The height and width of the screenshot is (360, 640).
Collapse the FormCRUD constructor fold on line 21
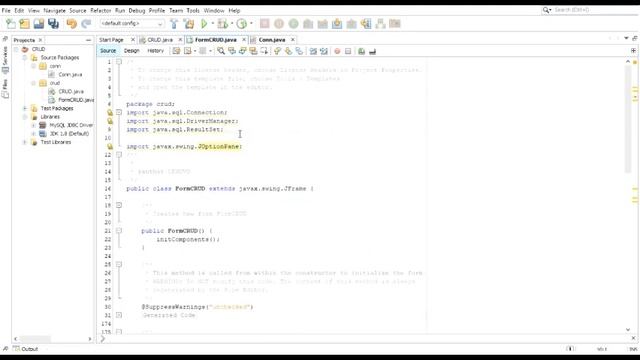[x=119, y=231]
